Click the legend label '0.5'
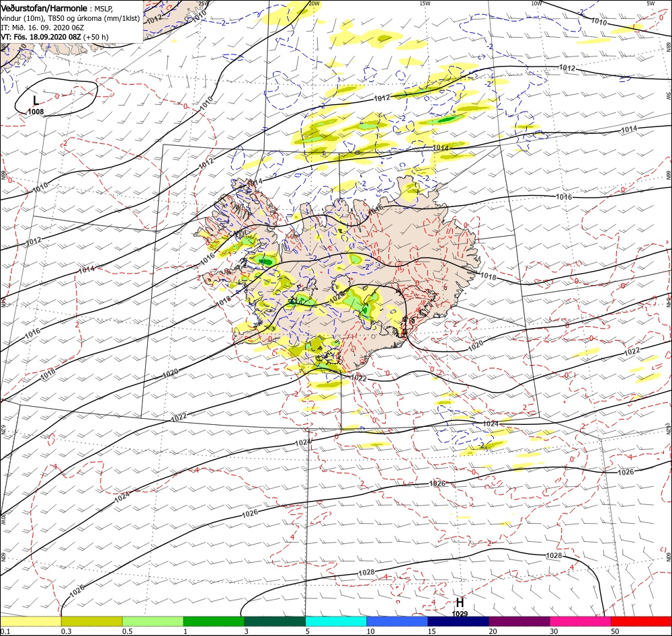This screenshot has height=636, width=672. 127,631
